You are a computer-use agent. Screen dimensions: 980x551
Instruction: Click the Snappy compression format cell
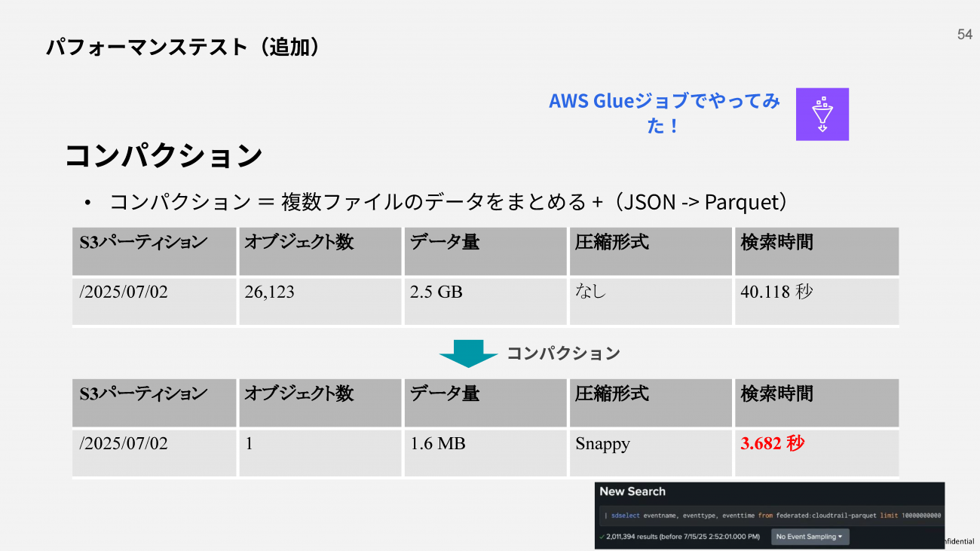(x=651, y=453)
